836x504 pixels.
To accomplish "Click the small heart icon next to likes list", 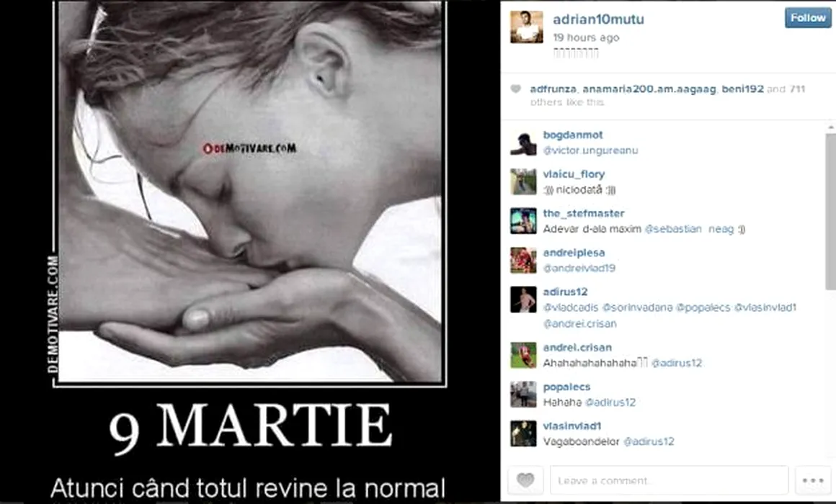I will coord(515,89).
